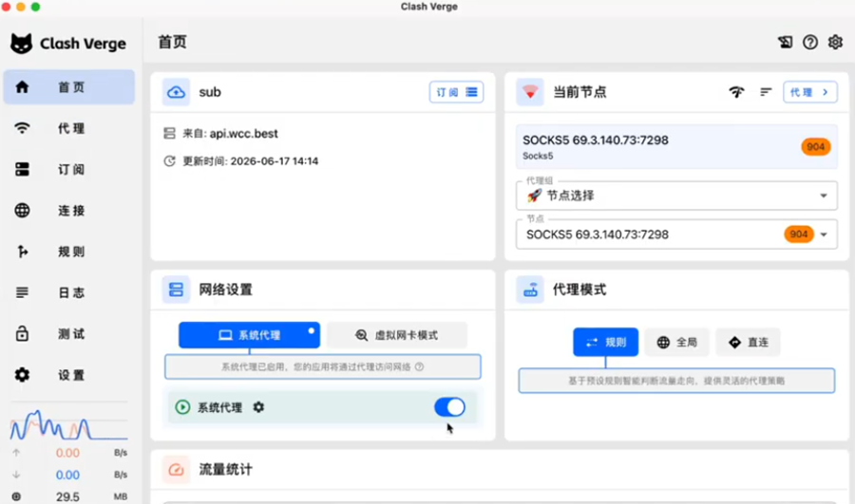Click the sort icon in 当前节点 card
The height and width of the screenshot is (504, 855).
[x=766, y=92]
